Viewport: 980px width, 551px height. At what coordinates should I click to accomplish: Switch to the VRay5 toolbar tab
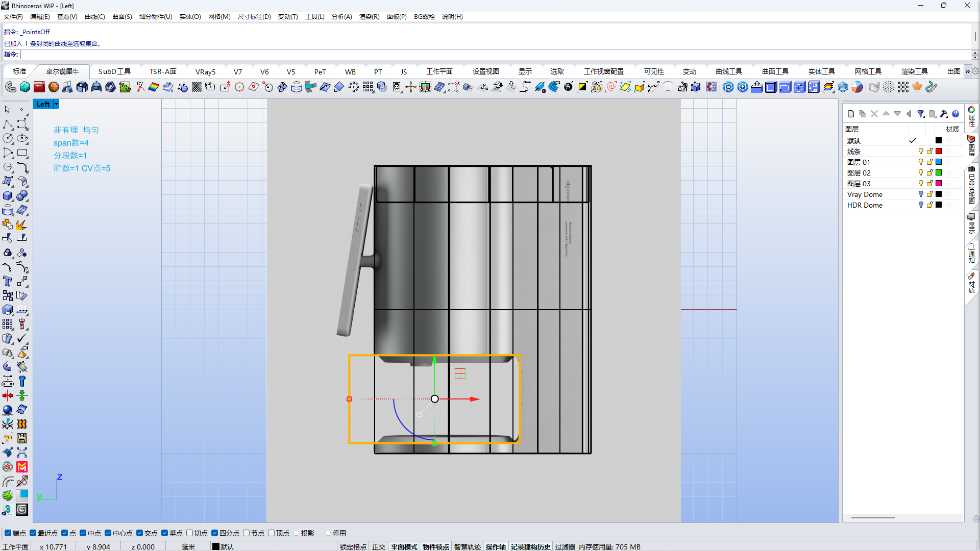point(205,72)
